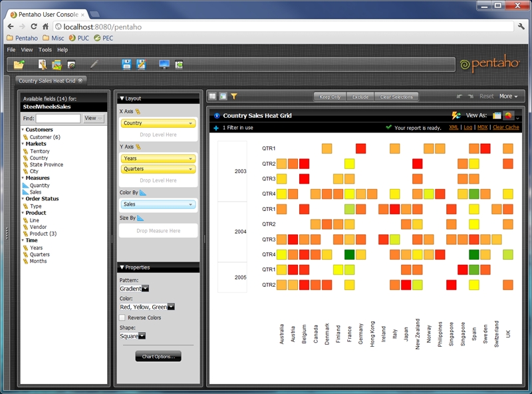The image size is (532, 394).
Task: Open the Sales dropdown under Color By
Action: coord(190,204)
